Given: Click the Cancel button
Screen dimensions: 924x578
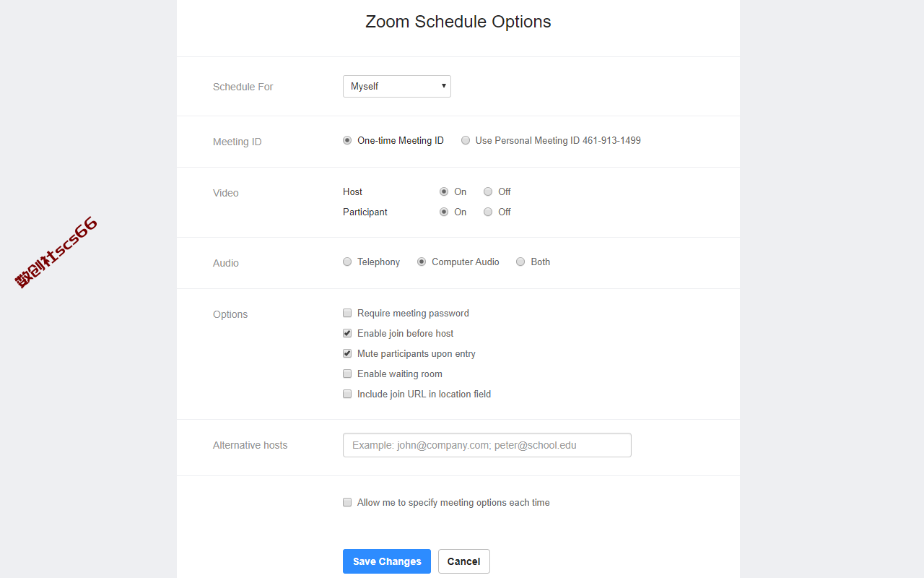Looking at the screenshot, I should point(464,561).
